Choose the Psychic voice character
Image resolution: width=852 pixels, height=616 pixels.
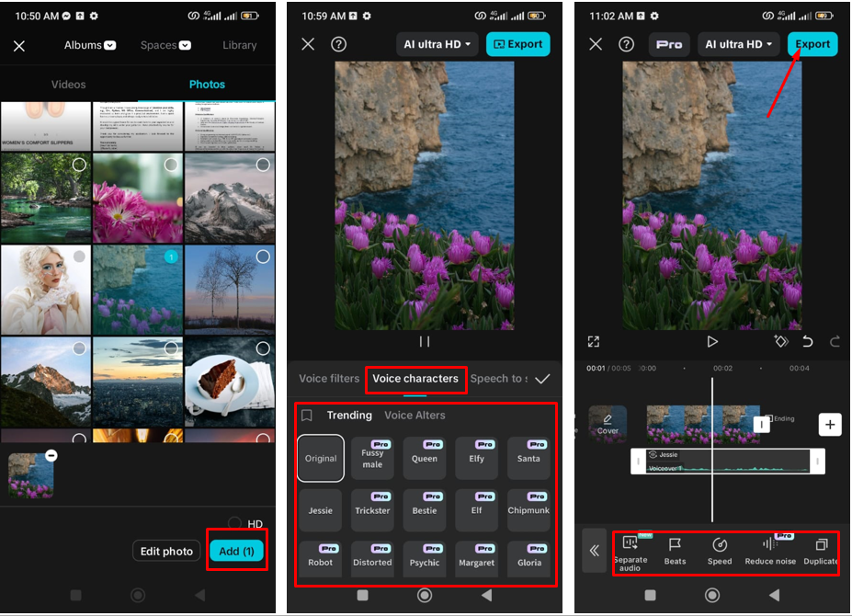pos(425,560)
